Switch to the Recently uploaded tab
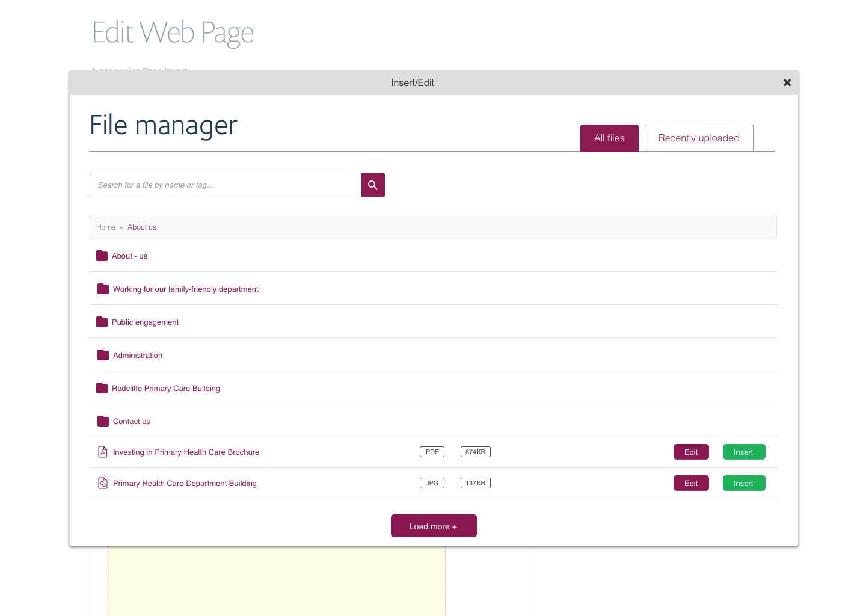This screenshot has height=616, width=866. click(x=698, y=138)
